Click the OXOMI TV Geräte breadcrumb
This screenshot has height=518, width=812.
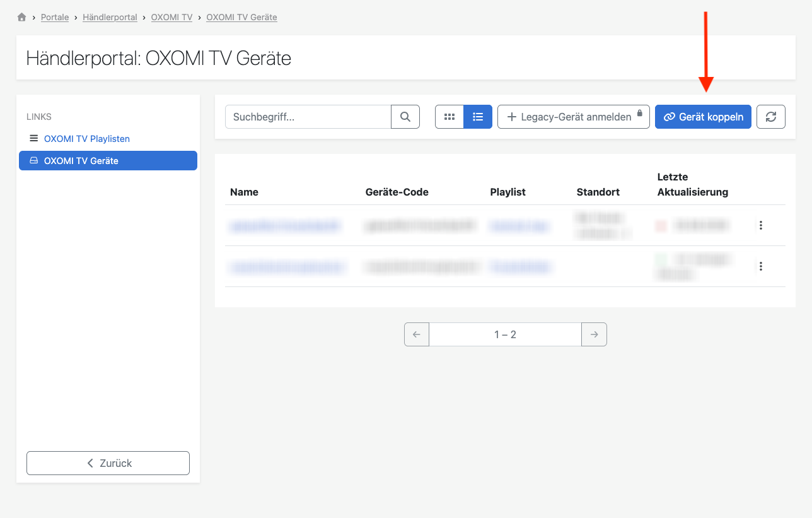[x=241, y=17]
